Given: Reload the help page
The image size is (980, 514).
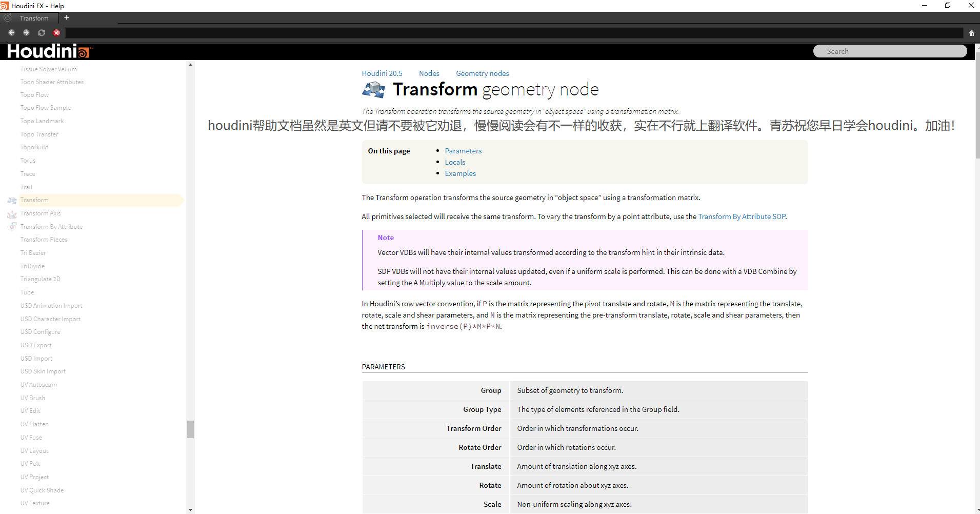Looking at the screenshot, I should (x=42, y=32).
